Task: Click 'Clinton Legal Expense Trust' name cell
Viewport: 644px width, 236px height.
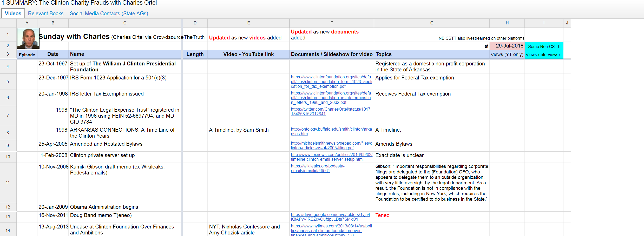Action: [x=125, y=116]
